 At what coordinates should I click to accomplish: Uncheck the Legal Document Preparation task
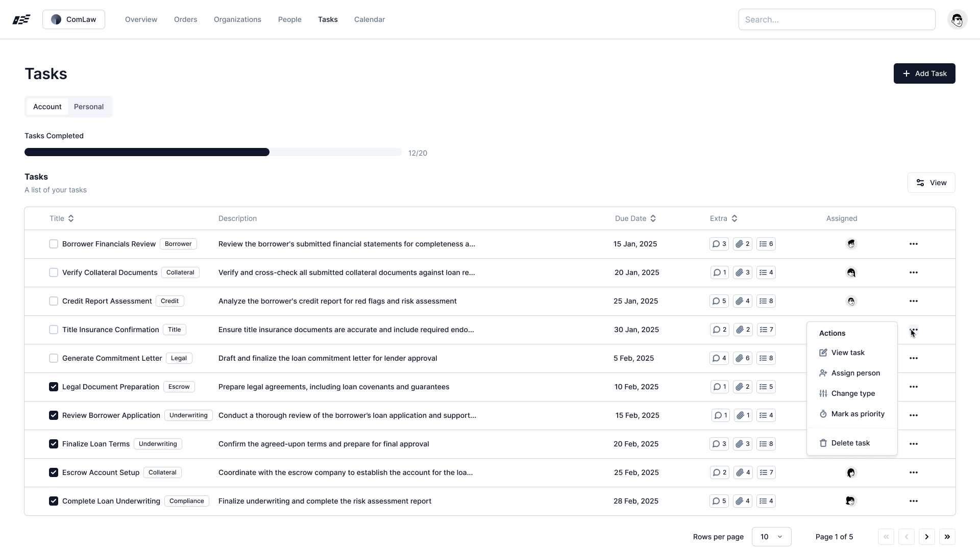[54, 387]
